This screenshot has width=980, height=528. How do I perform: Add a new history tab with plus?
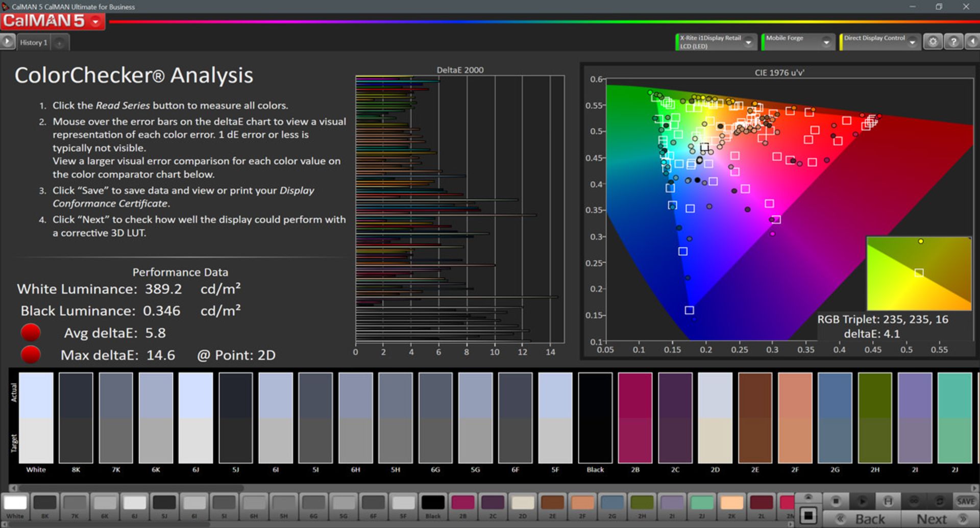point(59,43)
